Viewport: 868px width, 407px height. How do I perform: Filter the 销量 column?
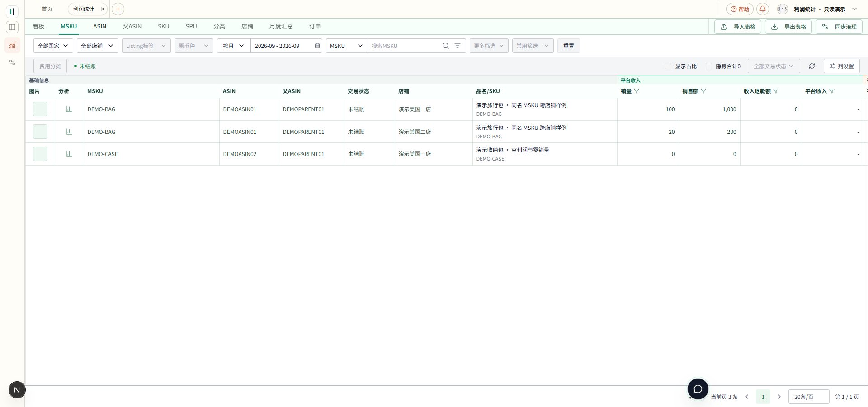pos(637,91)
